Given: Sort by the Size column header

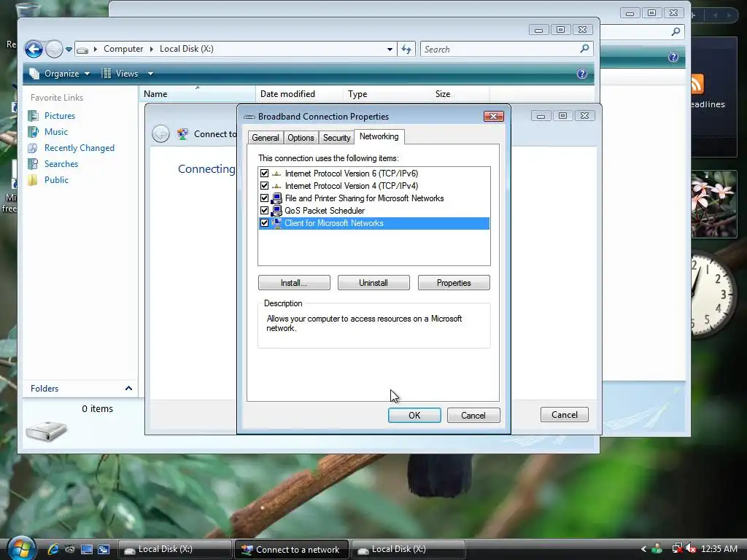Looking at the screenshot, I should [460, 94].
